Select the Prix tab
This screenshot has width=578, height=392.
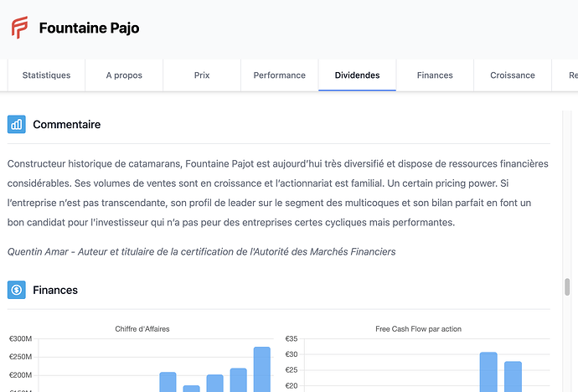click(202, 75)
